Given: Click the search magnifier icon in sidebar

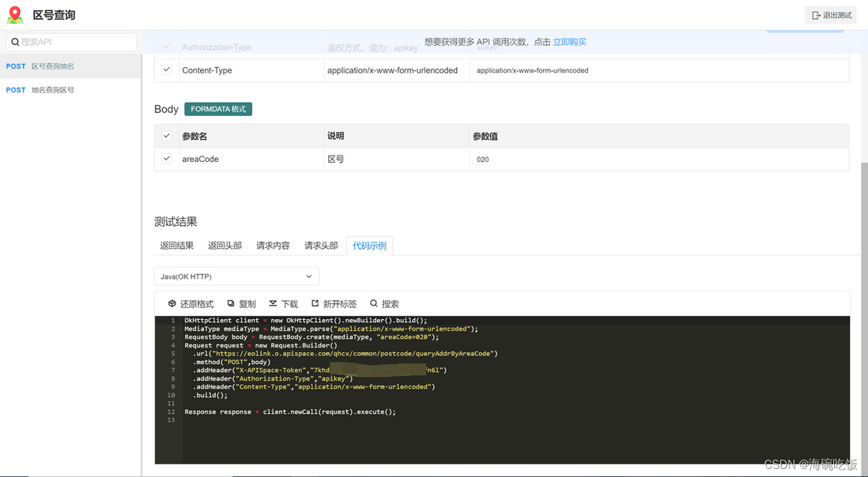Looking at the screenshot, I should [x=15, y=42].
